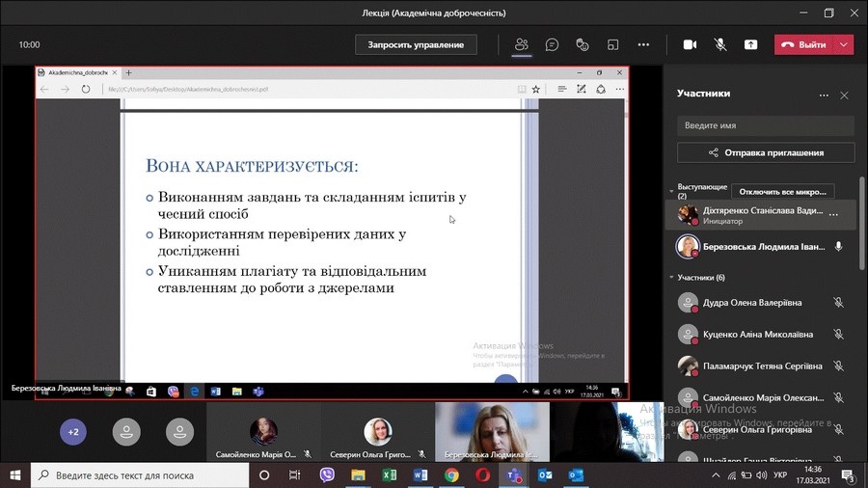Screen dimensions: 868x488
Task: Click the share content icon
Action: pyautogui.click(x=750, y=44)
